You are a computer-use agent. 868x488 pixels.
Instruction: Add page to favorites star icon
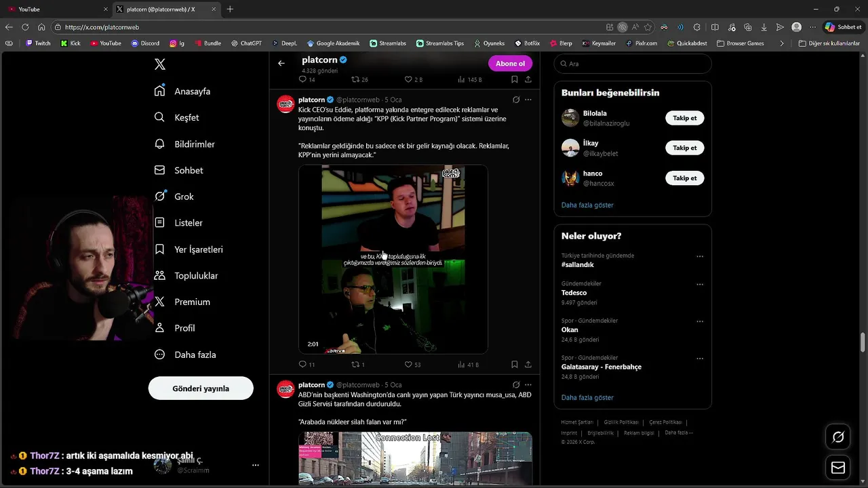point(648,27)
